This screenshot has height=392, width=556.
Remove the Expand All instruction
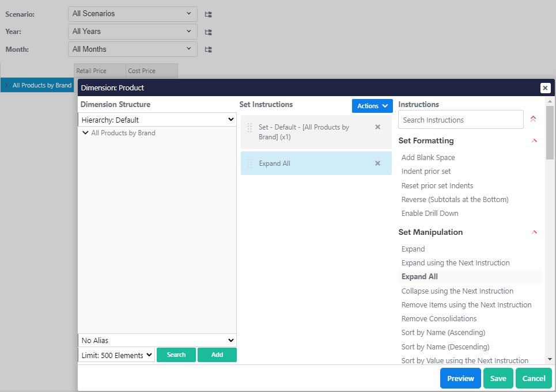(378, 163)
